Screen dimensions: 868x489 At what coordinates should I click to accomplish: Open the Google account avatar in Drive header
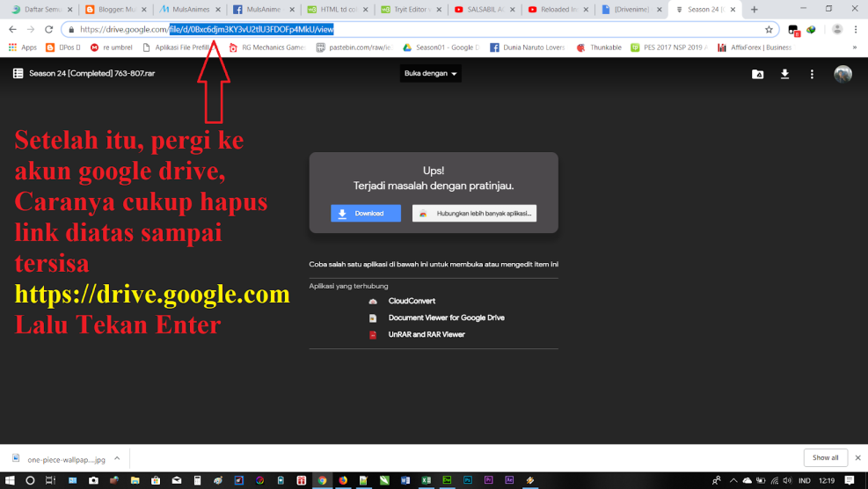pos(842,74)
